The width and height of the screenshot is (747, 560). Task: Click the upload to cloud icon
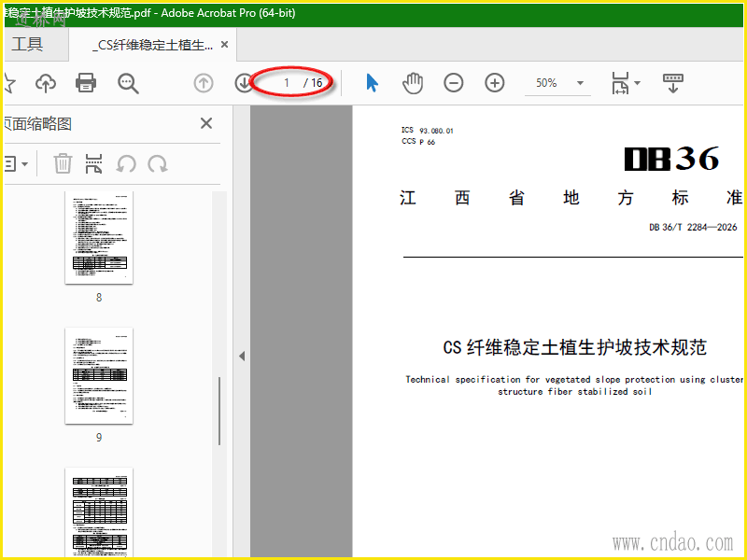pyautogui.click(x=46, y=83)
